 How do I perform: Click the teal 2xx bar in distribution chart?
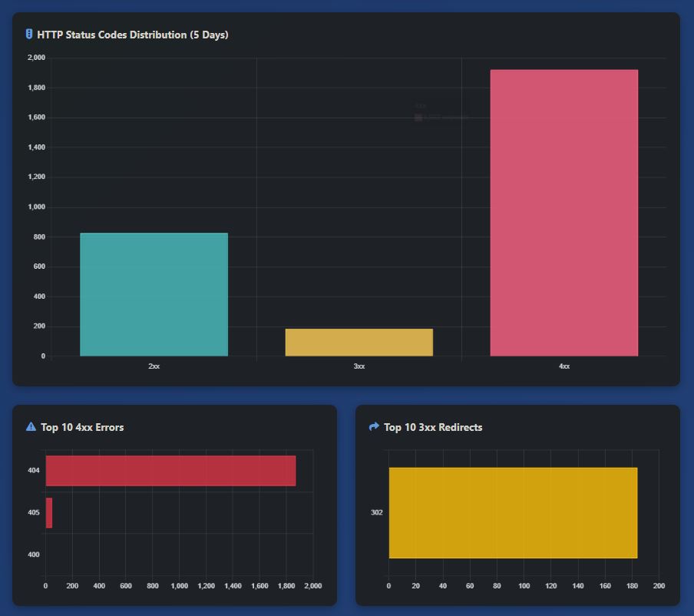pyautogui.click(x=154, y=295)
